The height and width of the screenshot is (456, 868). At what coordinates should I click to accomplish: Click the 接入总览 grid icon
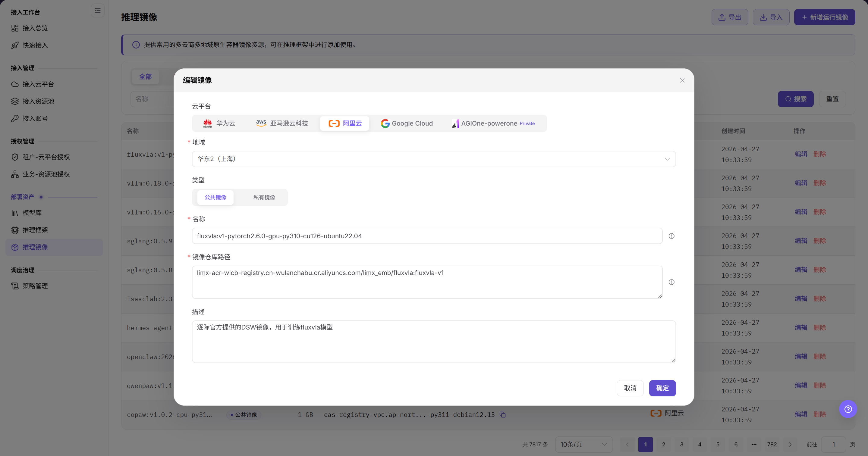15,28
